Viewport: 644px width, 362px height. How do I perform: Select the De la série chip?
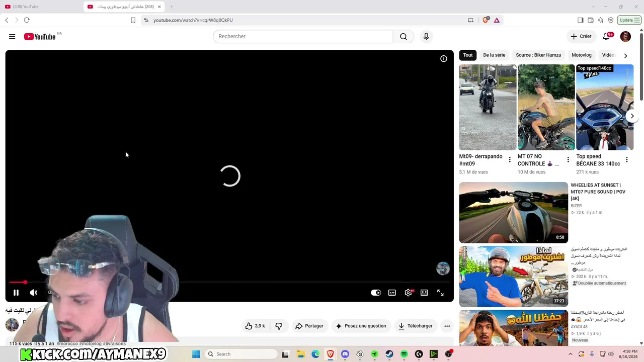[x=494, y=55]
